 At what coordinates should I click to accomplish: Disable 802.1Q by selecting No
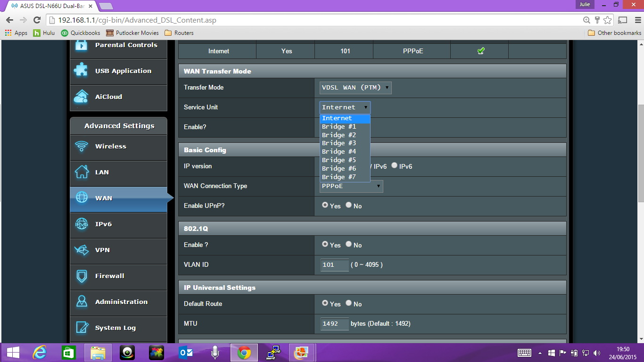(347, 244)
